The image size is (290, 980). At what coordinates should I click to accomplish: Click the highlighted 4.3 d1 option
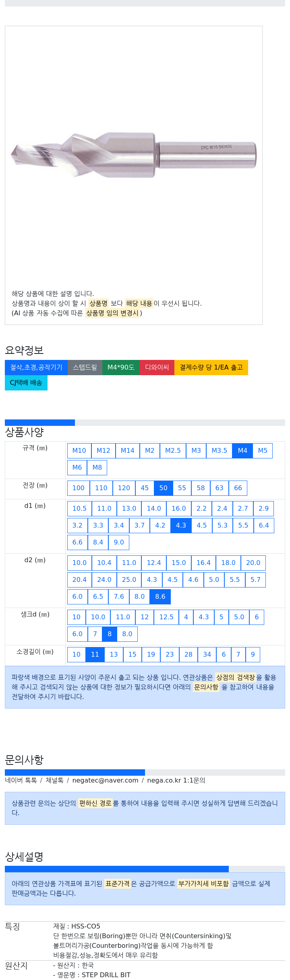click(x=181, y=525)
